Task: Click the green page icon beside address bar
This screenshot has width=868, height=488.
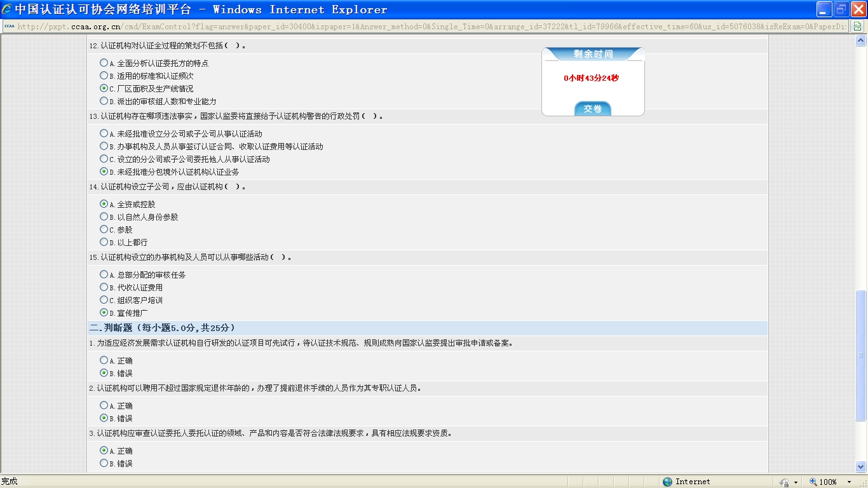Action: click(x=857, y=27)
